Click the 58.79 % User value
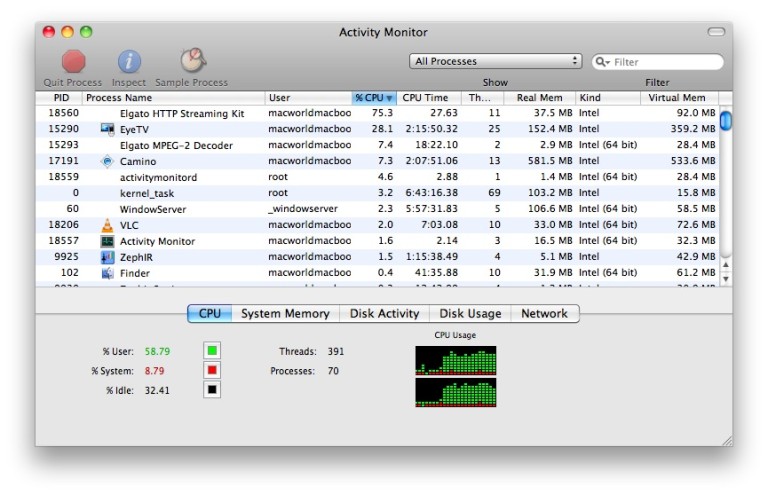The image size is (768, 495). (157, 352)
